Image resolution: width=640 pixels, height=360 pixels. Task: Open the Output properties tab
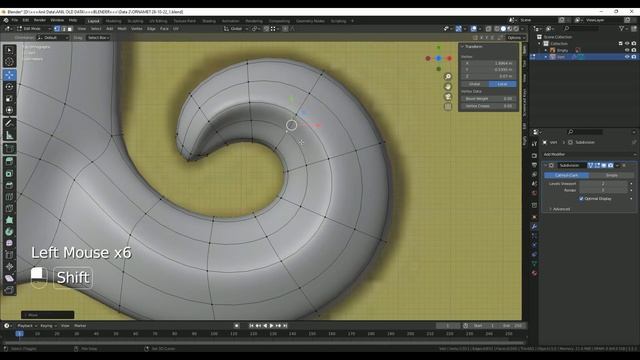534,165
